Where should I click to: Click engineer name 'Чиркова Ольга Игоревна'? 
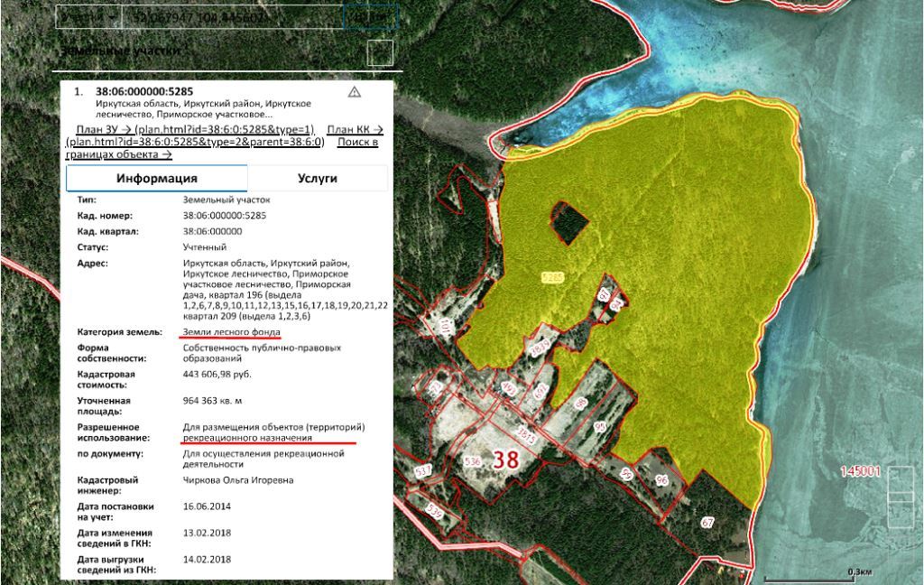[238, 480]
